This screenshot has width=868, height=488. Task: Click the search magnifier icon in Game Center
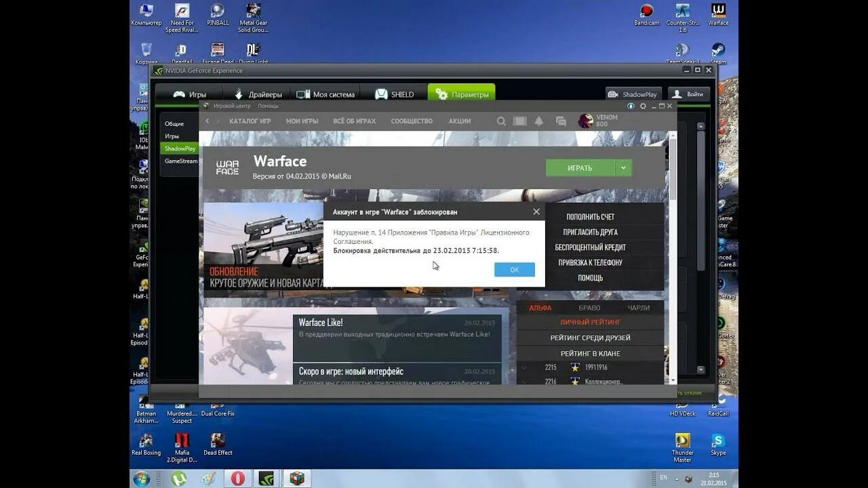pyautogui.click(x=501, y=121)
